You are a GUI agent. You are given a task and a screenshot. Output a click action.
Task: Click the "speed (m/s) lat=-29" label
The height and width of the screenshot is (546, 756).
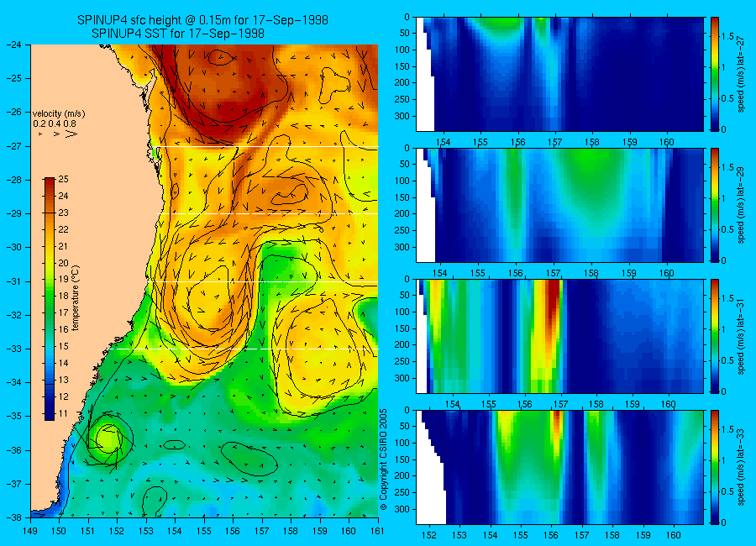click(x=741, y=205)
